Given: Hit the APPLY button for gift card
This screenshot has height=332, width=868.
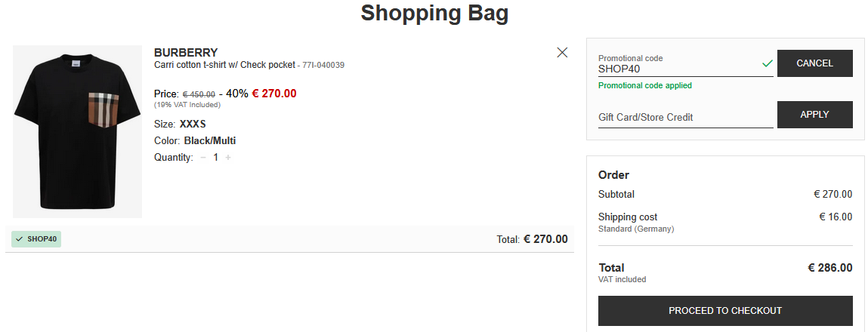Looking at the screenshot, I should click(814, 115).
